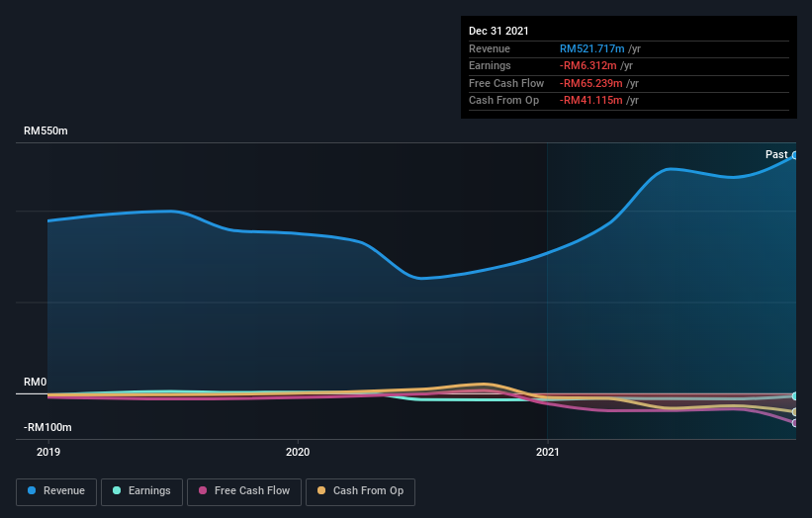Click the RM550m y-axis label
Image resolution: width=812 pixels, height=518 pixels.
pyautogui.click(x=45, y=130)
